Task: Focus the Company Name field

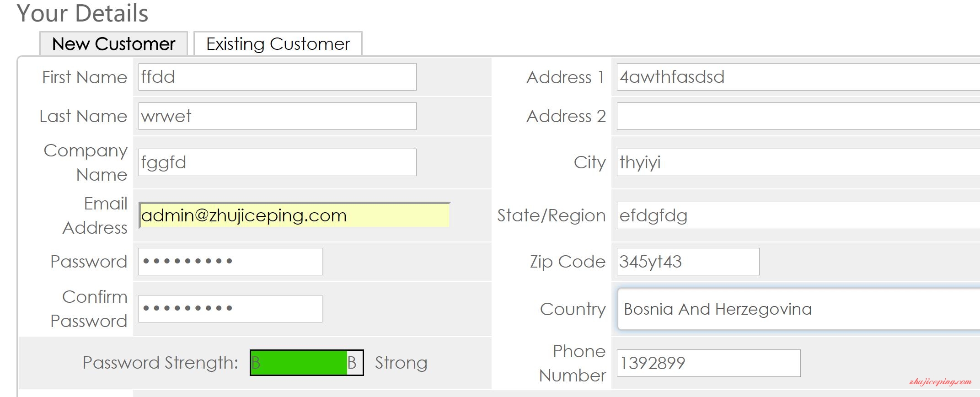Action: click(x=278, y=162)
